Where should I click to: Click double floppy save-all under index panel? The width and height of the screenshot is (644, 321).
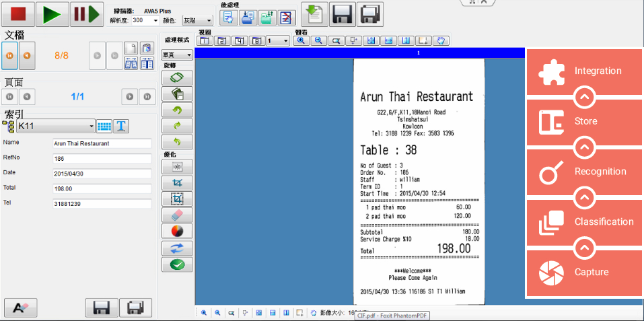click(x=135, y=308)
